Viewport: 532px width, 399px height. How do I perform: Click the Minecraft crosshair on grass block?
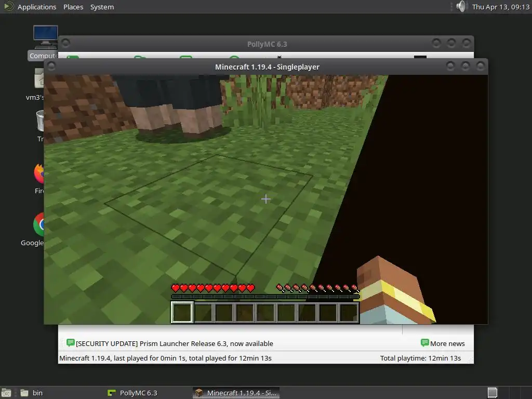(x=266, y=199)
